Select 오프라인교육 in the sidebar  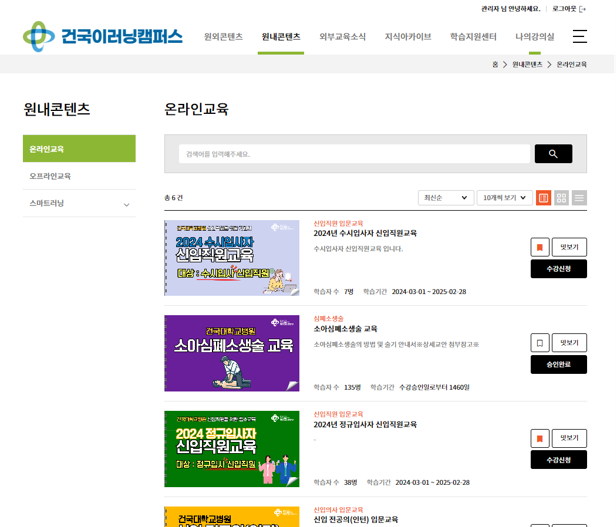pos(79,176)
